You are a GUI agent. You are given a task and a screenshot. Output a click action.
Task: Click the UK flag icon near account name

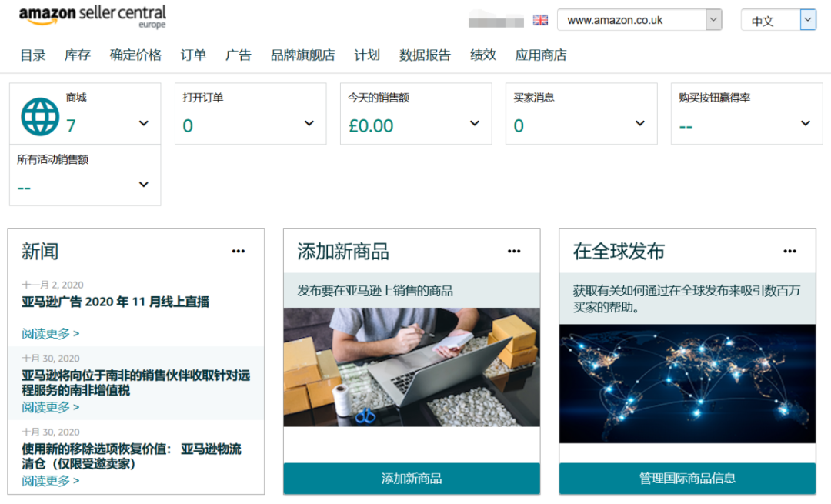pyautogui.click(x=540, y=19)
